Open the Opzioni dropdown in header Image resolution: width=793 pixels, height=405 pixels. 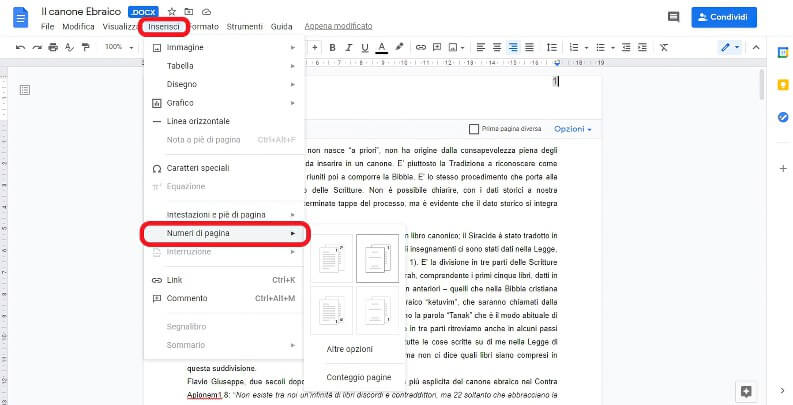tap(572, 129)
